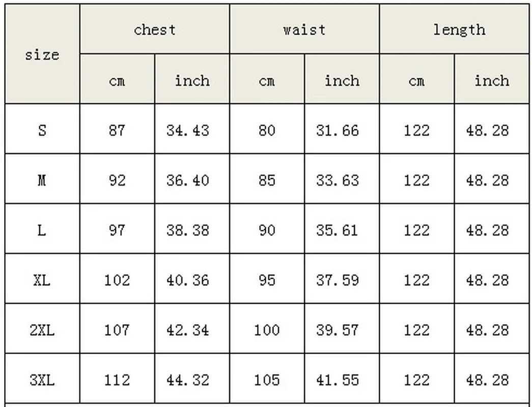Click the "waist" column header

(x=304, y=30)
